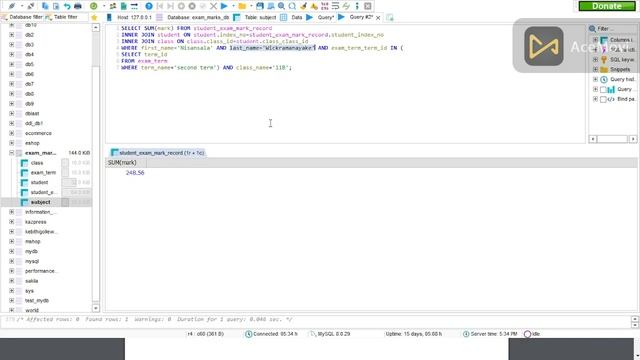Click the disconnect from server icon
The image size is (640, 360).
[x=31, y=6]
